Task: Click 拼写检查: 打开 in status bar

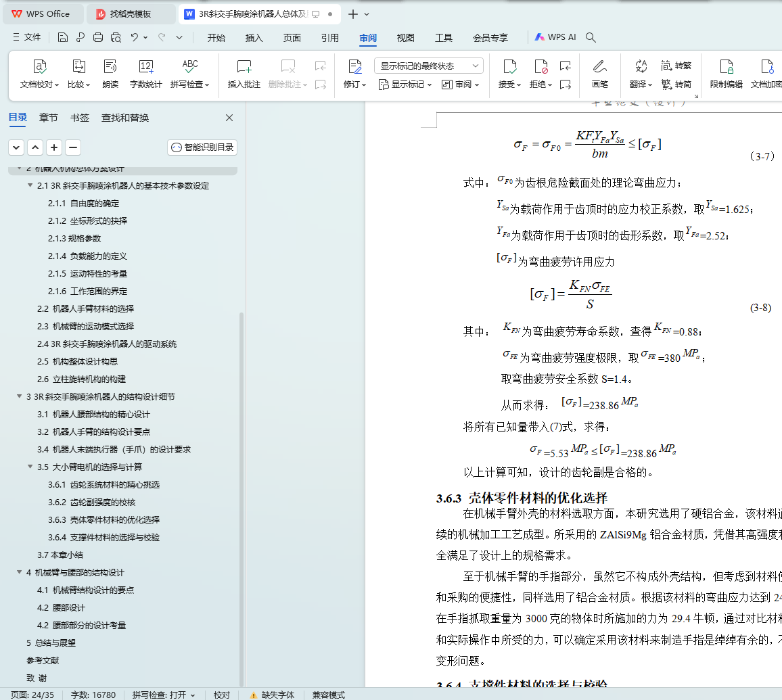Action: tap(164, 695)
